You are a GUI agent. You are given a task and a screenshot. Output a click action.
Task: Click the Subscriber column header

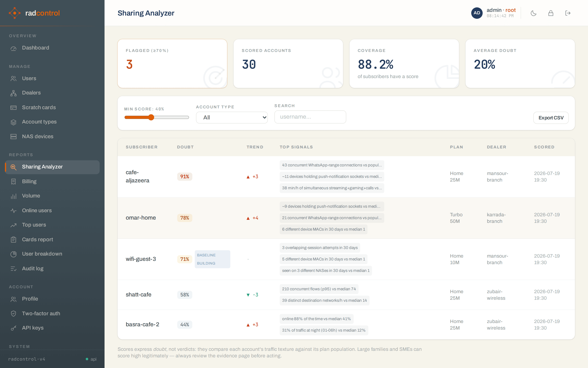pos(141,147)
